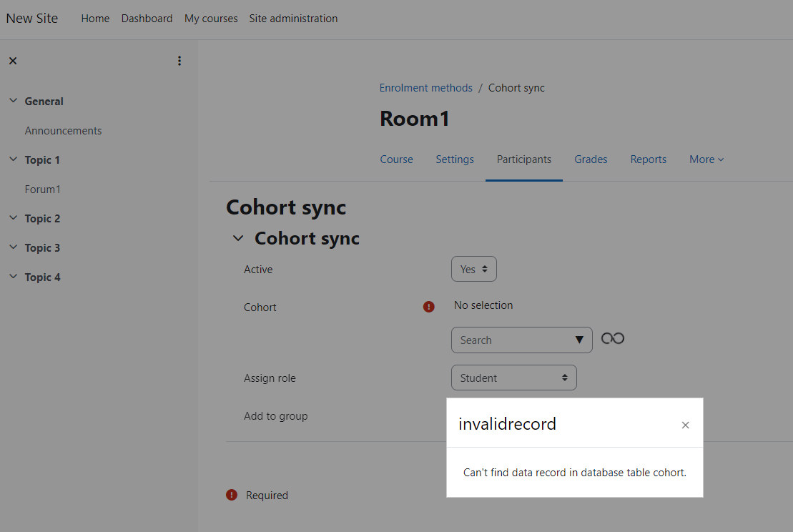Click the New Site brand link
This screenshot has width=793, height=532.
click(x=32, y=19)
